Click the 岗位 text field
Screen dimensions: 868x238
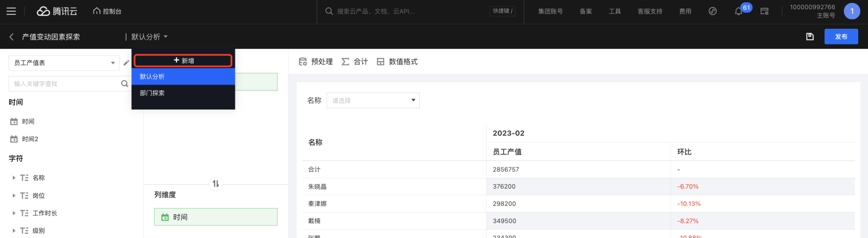39,196
